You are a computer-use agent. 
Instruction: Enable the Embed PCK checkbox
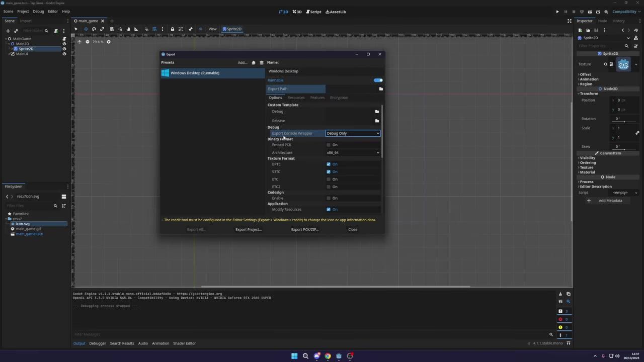click(x=329, y=145)
